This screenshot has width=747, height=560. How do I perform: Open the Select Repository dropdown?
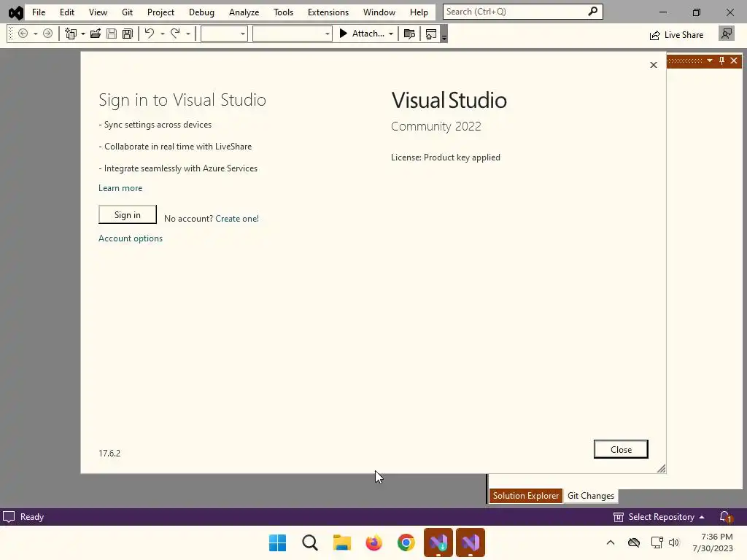point(659,517)
